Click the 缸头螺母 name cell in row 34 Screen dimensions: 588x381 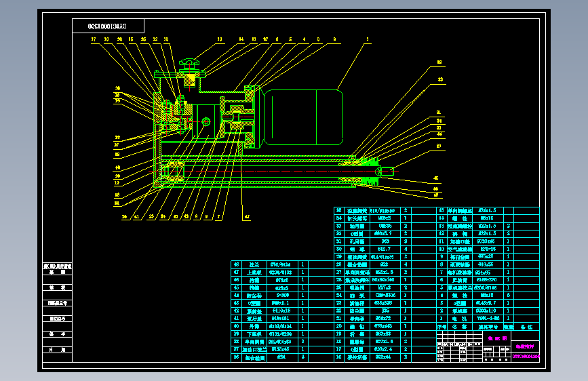coord(357,218)
